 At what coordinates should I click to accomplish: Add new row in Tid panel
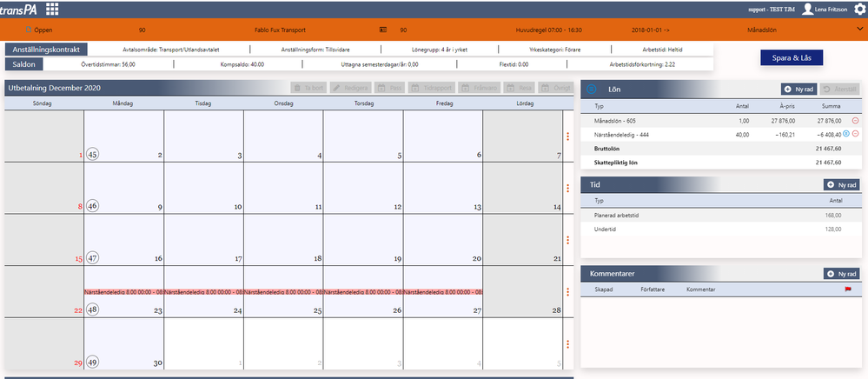pos(841,184)
